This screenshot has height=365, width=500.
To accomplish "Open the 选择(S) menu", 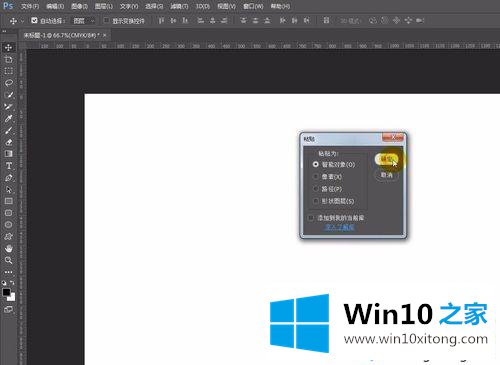I will [x=154, y=6].
